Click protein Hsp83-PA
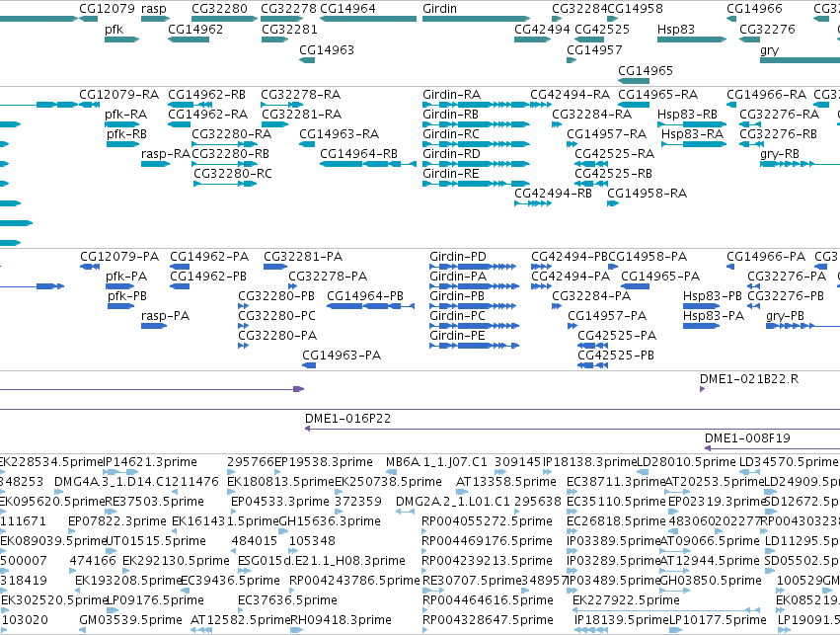 pos(701,326)
